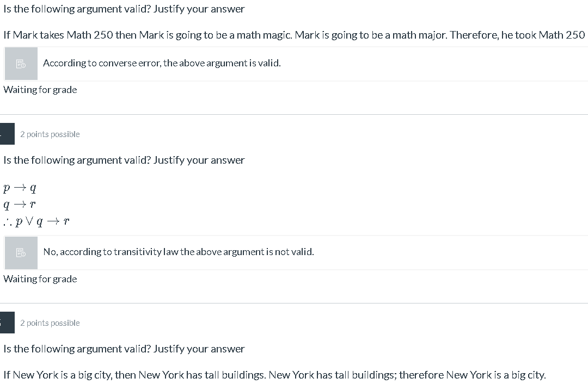This screenshot has width=588, height=384.
Task: Click the answer document icon beside converse error response
Action: (21, 63)
